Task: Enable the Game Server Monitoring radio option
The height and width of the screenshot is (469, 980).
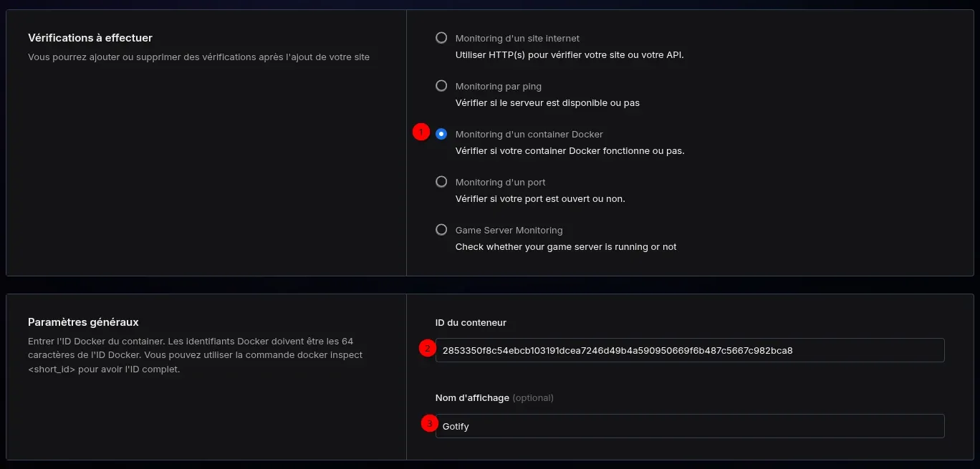Action: coord(441,230)
